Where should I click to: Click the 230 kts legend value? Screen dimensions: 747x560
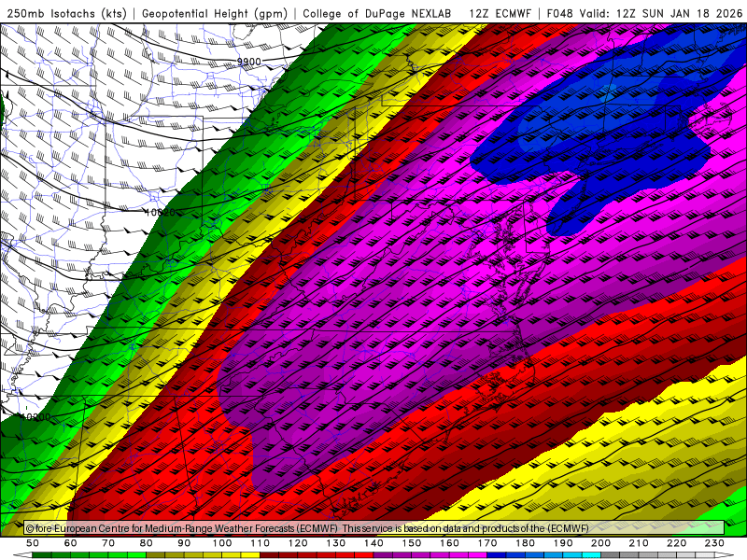pos(714,543)
